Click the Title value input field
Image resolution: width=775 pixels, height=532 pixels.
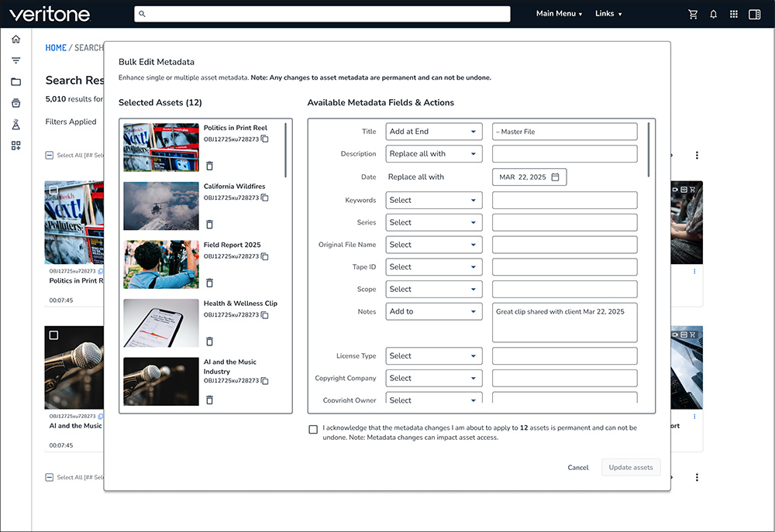pyautogui.click(x=564, y=132)
